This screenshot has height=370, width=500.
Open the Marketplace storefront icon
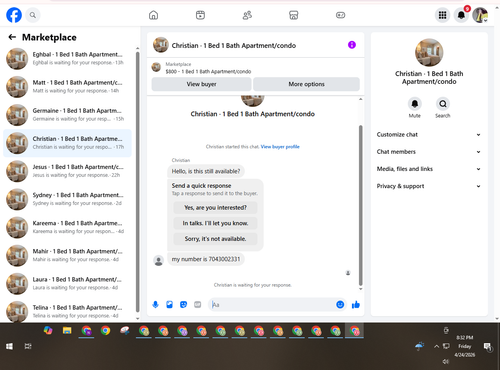(x=294, y=15)
